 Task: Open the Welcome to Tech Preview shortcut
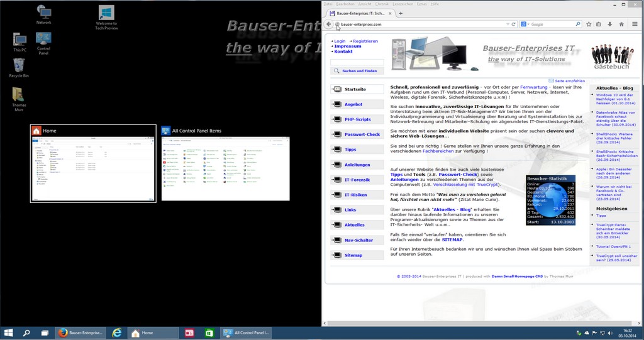pos(106,18)
